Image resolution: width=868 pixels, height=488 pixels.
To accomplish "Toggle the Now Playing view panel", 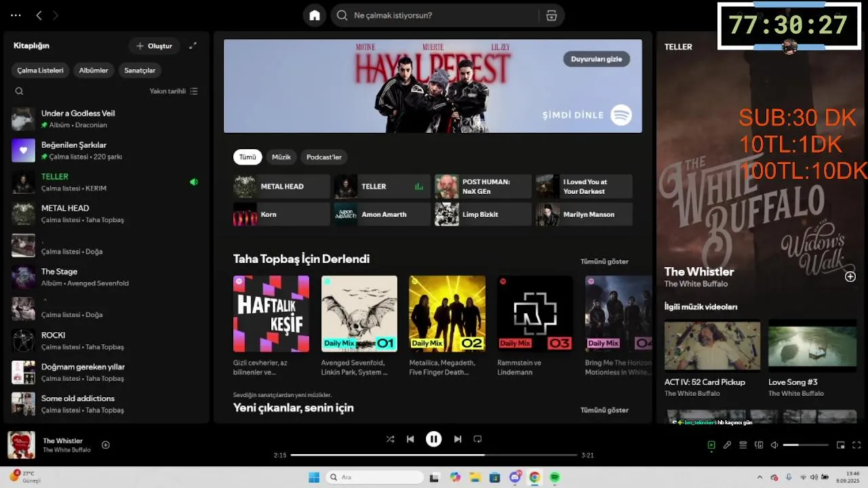I will click(711, 445).
